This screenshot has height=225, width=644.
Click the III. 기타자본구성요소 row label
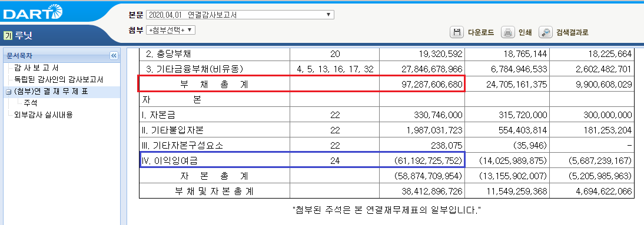point(183,146)
